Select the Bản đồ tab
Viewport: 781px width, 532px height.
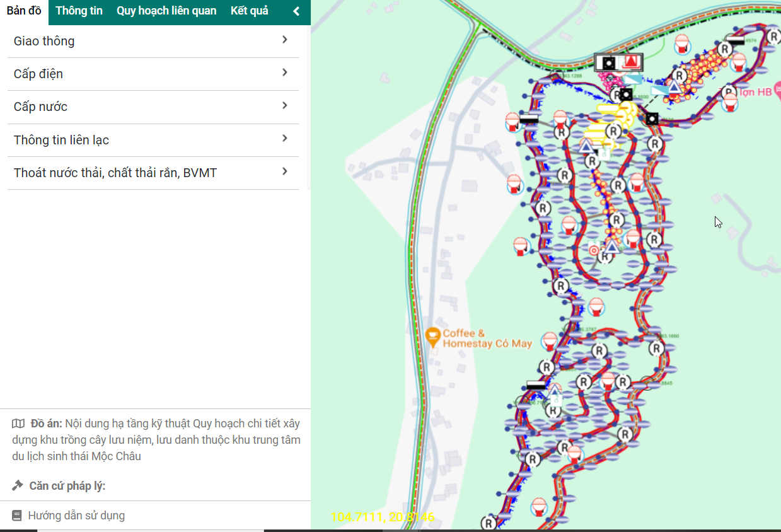pyautogui.click(x=24, y=11)
